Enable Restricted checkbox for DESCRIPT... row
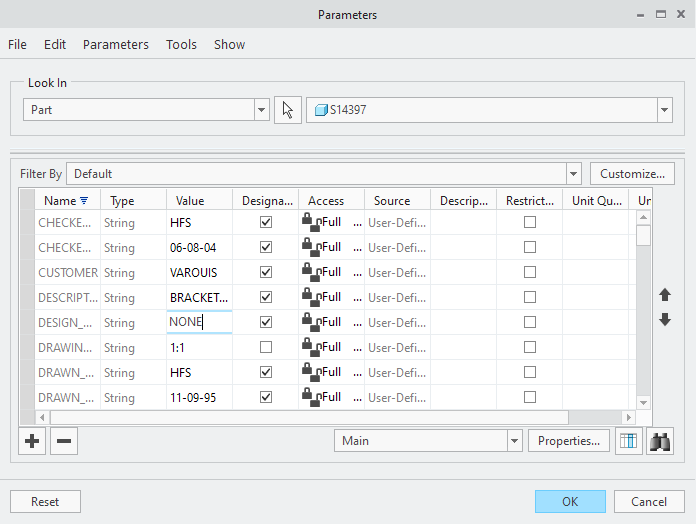This screenshot has height=524, width=696. click(x=530, y=297)
